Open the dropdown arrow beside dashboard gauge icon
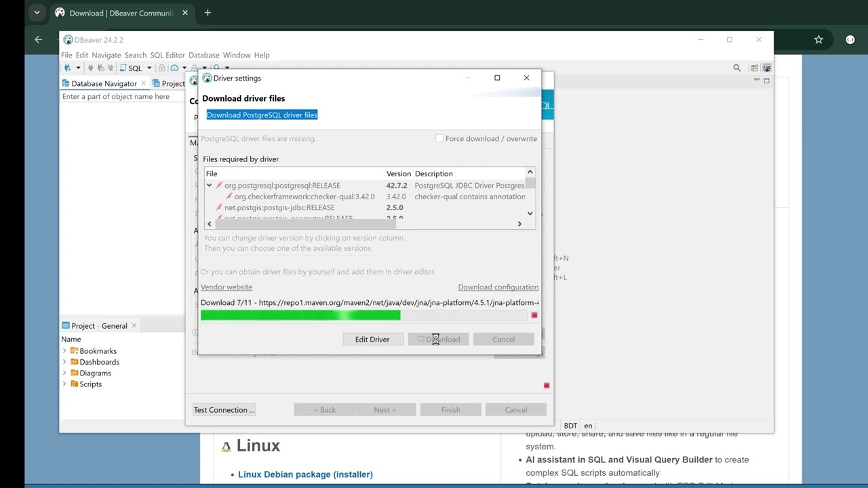The height and width of the screenshot is (488, 868). (184, 68)
